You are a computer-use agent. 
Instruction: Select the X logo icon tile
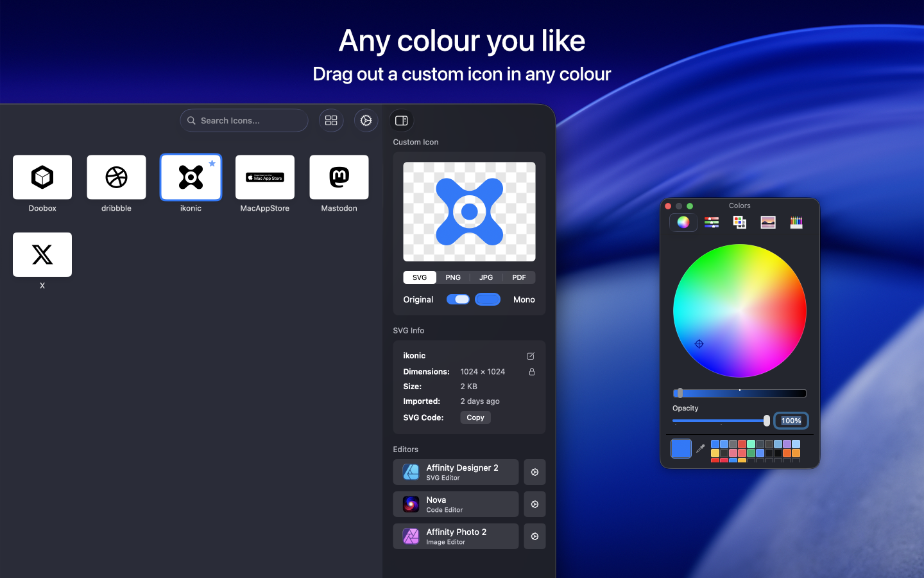[42, 255]
